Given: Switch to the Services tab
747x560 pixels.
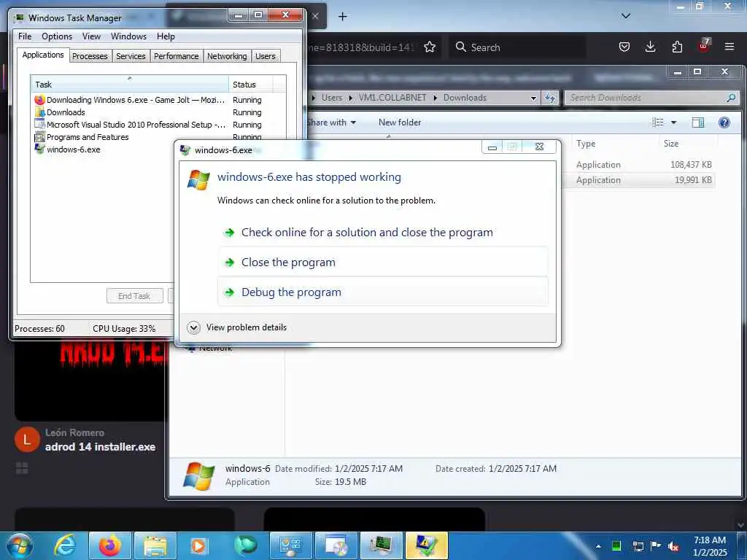Looking at the screenshot, I should (x=131, y=56).
